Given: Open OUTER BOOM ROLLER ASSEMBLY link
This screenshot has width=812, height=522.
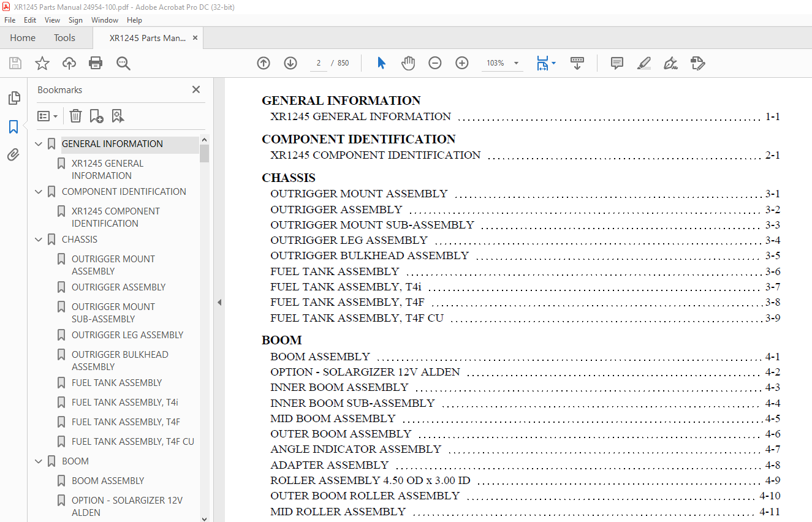Looking at the screenshot, I should tap(365, 496).
